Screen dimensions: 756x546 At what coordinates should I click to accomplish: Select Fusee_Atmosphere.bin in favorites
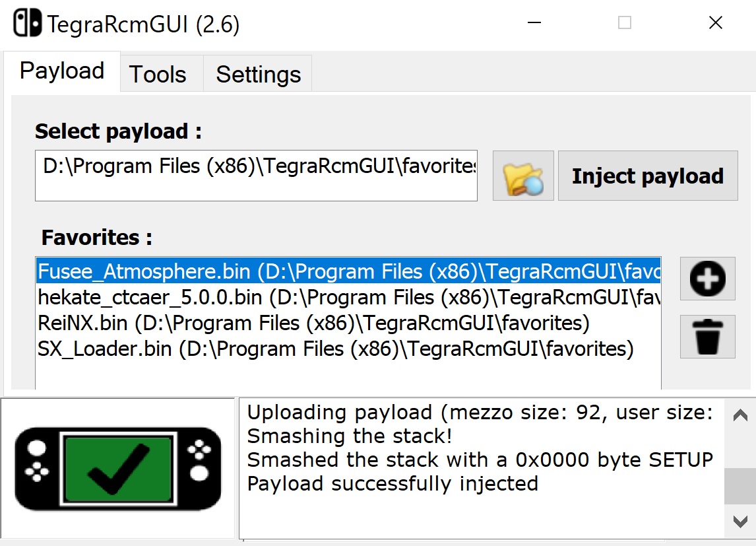(x=348, y=271)
